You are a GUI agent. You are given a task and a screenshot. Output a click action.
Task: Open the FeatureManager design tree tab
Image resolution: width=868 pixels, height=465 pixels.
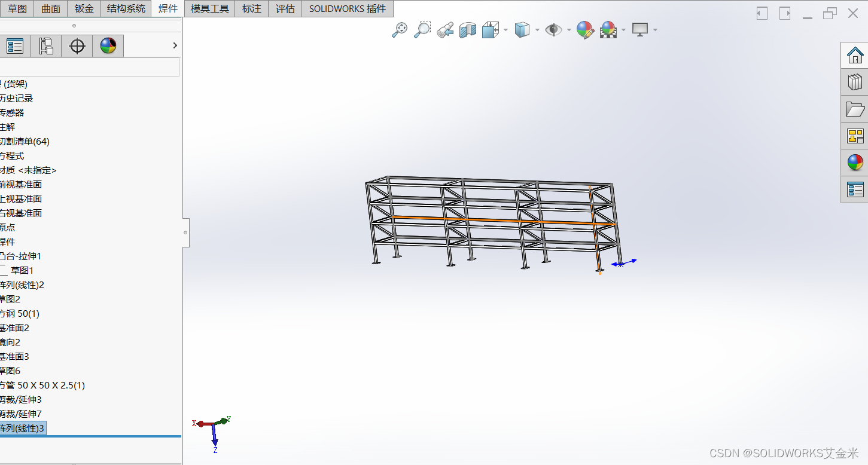(x=14, y=46)
